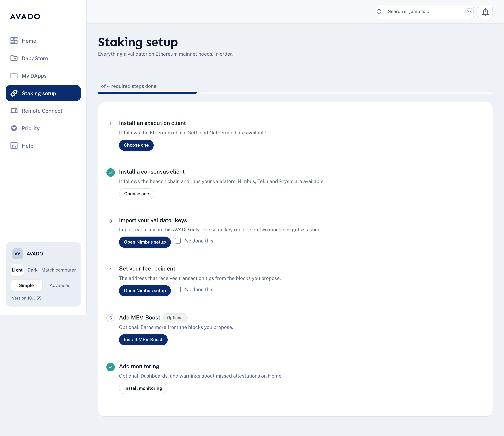
Task: Click the search magnifier icon
Action: click(379, 12)
